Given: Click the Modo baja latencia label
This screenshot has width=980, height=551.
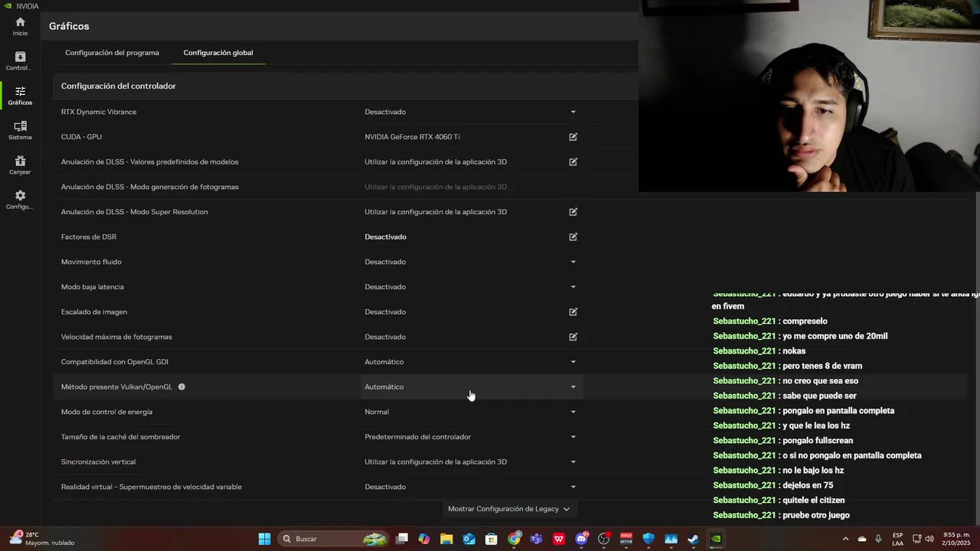Looking at the screenshot, I should (93, 287).
